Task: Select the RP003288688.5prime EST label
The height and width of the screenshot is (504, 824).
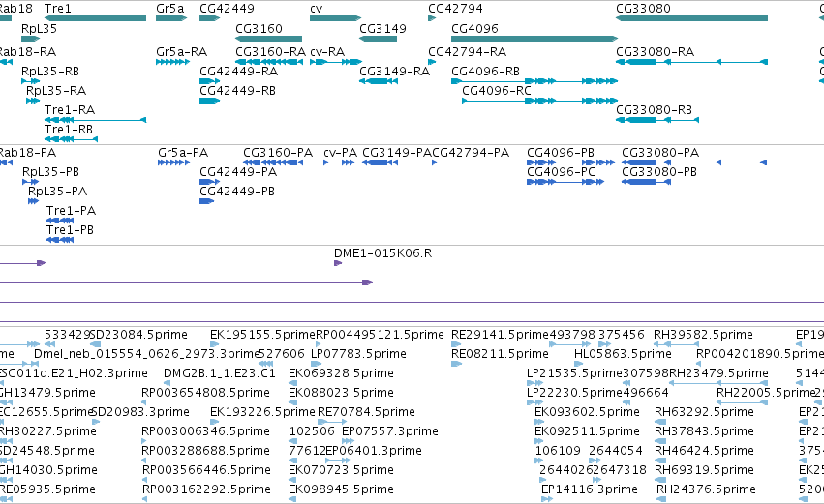Action: 205,451
